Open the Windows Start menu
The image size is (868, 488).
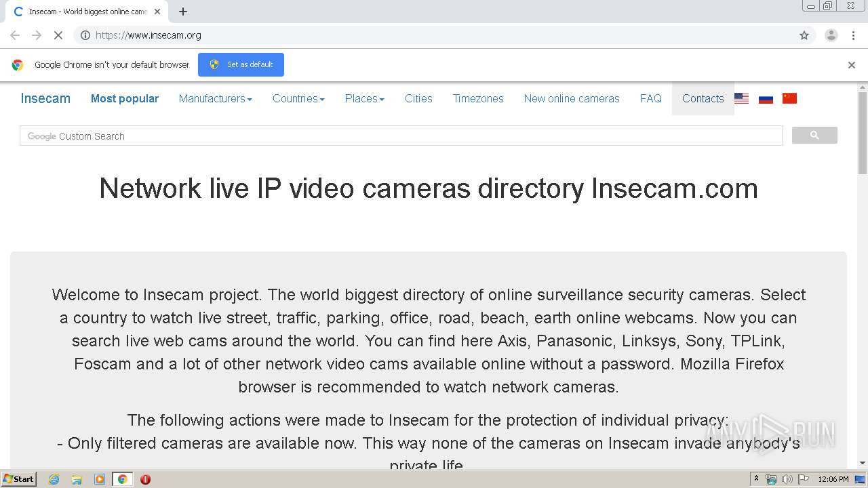[x=18, y=479]
